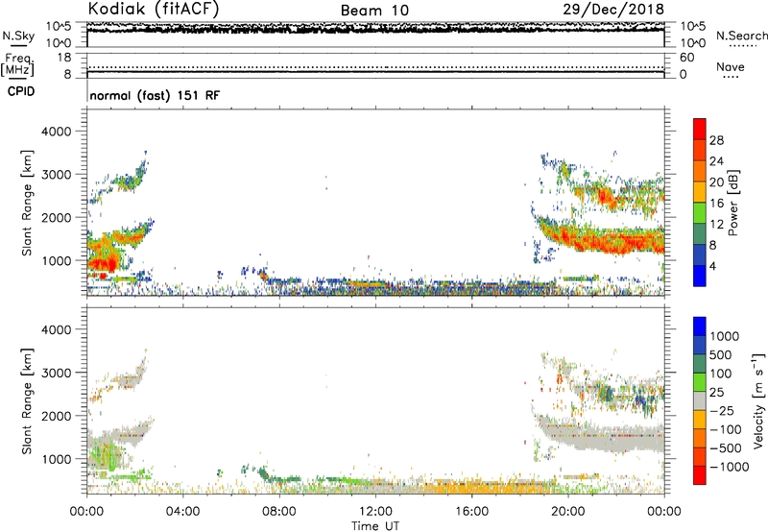The width and height of the screenshot is (768, 532).
Task: Click "3000" tick in velocity panel
Action: point(56,373)
